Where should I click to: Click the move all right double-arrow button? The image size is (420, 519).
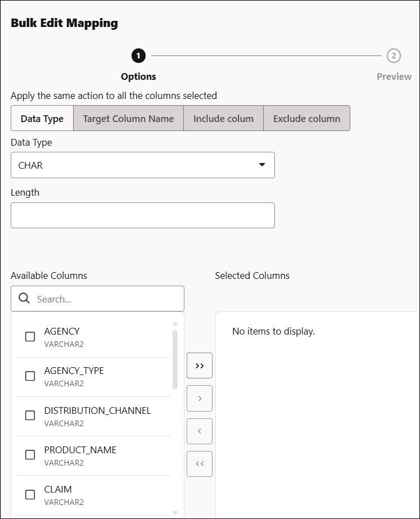click(x=199, y=365)
